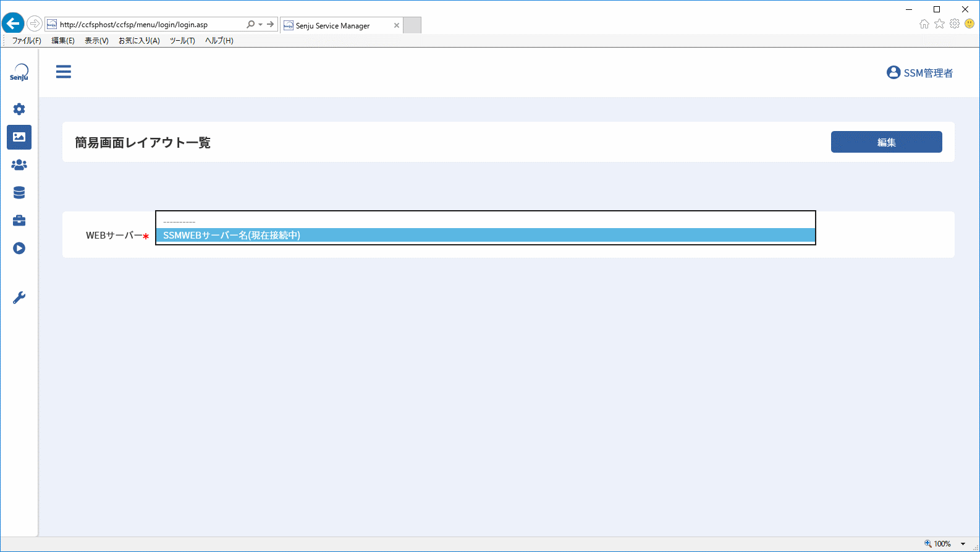The height and width of the screenshot is (552, 980).
Task: Open the wrench tools icon in sidebar
Action: click(x=19, y=298)
